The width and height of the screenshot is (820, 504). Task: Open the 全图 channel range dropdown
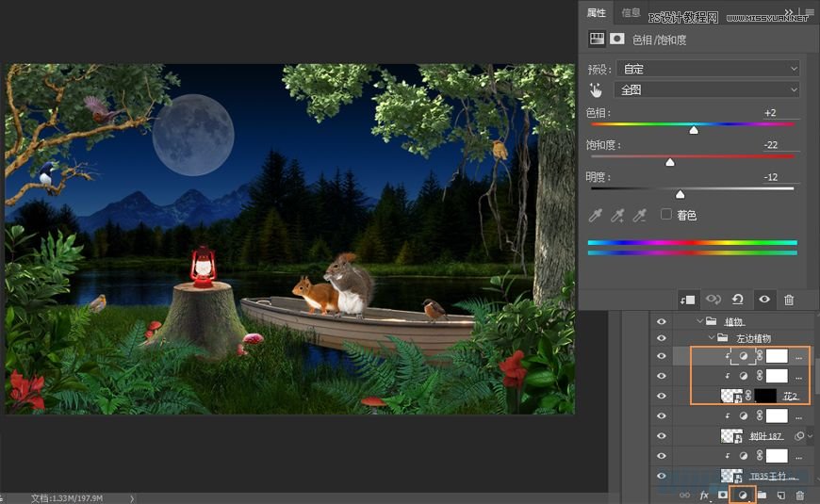[x=707, y=90]
